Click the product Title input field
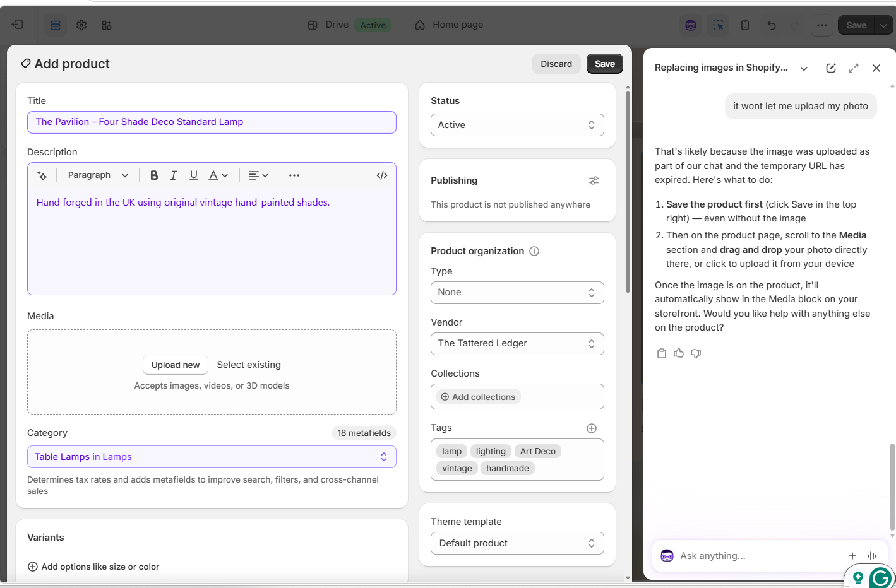Screen dimensions: 896x588 tap(212, 122)
